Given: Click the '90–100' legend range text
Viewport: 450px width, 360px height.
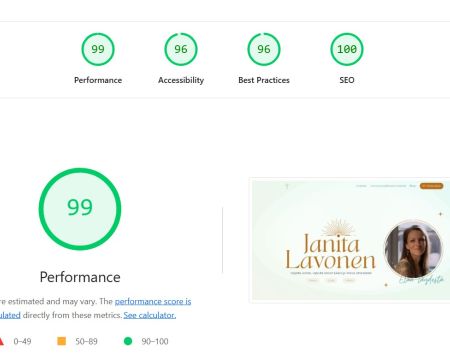Looking at the screenshot, I should [155, 341].
